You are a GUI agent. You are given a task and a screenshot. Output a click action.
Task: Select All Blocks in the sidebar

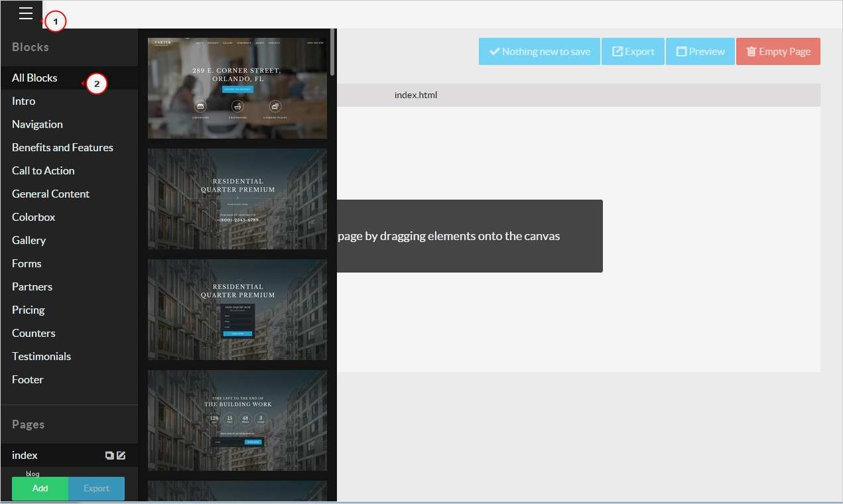point(34,78)
